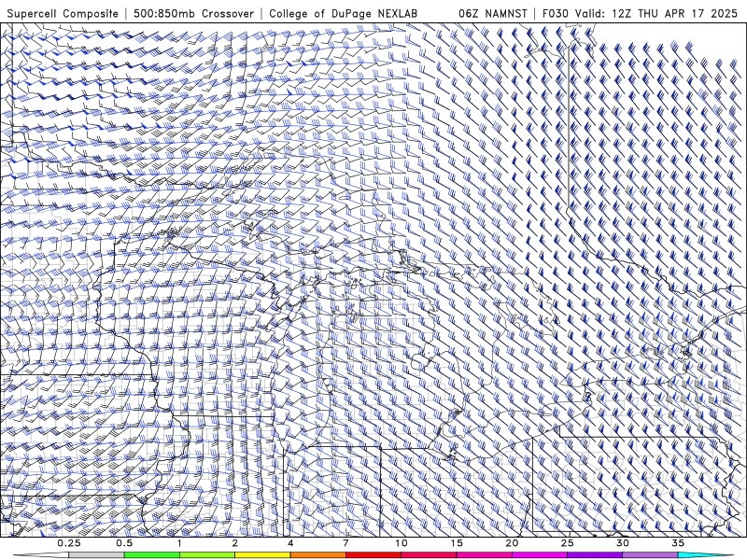
Task: Click the '0.5' legend value
Action: [124, 543]
